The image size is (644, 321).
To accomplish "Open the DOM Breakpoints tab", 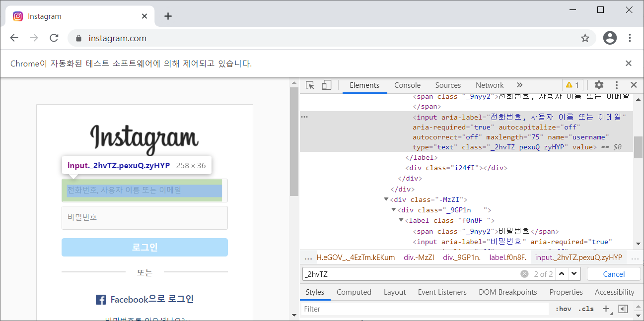I will click(x=508, y=292).
